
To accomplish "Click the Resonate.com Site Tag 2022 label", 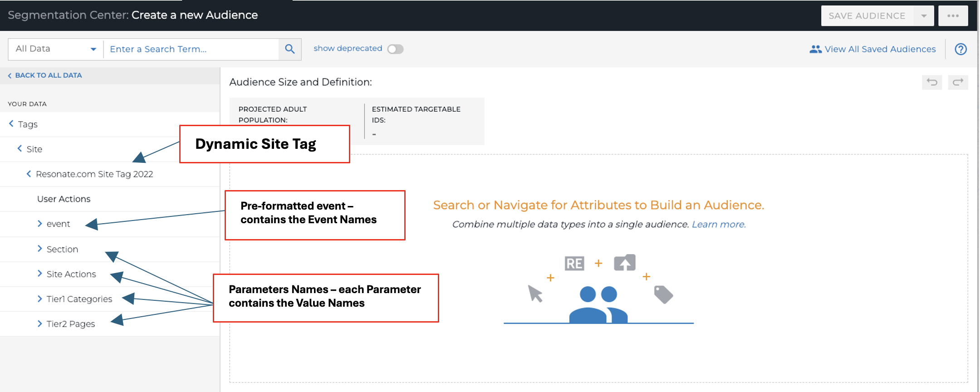I will (94, 174).
